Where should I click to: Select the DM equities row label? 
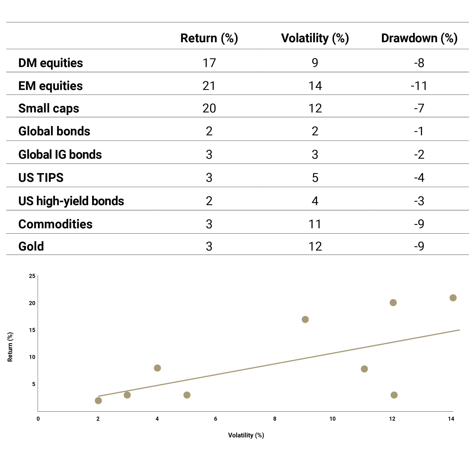pos(50,63)
